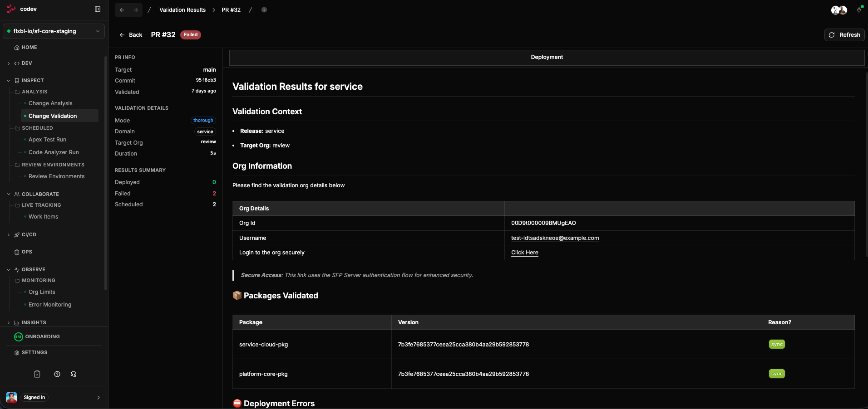Open the Click Here login link

click(x=524, y=253)
